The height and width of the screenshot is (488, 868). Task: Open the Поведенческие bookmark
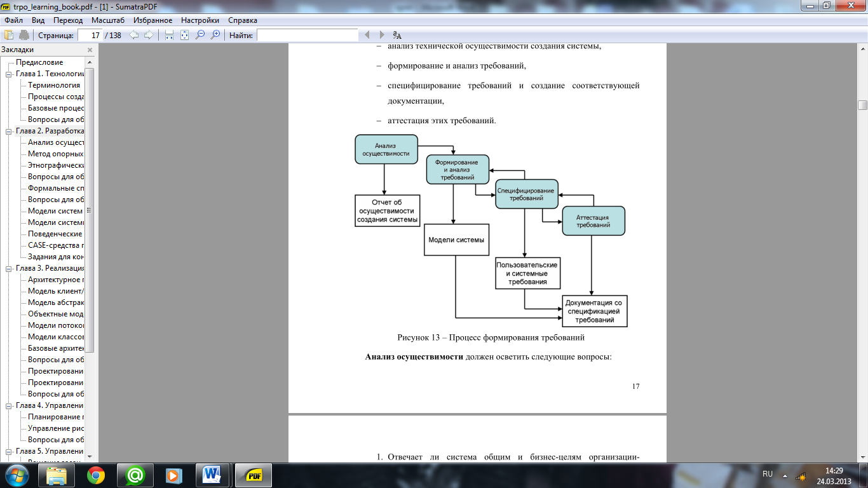tap(56, 234)
